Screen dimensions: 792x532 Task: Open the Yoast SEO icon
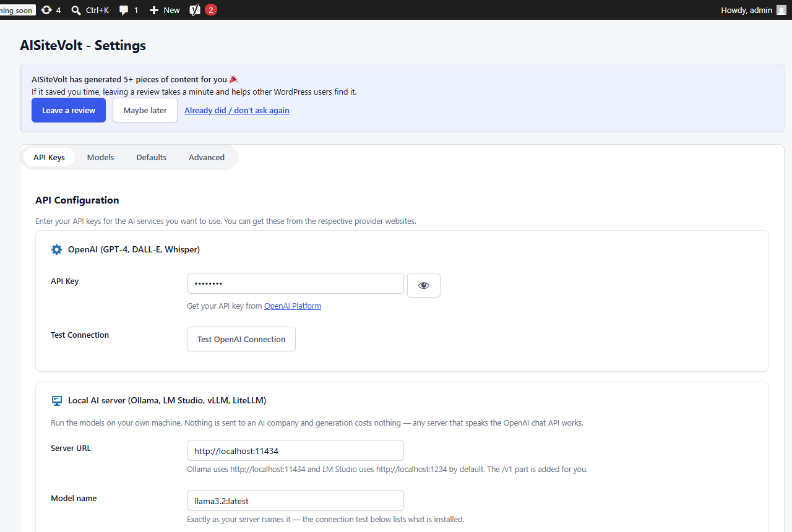click(195, 10)
